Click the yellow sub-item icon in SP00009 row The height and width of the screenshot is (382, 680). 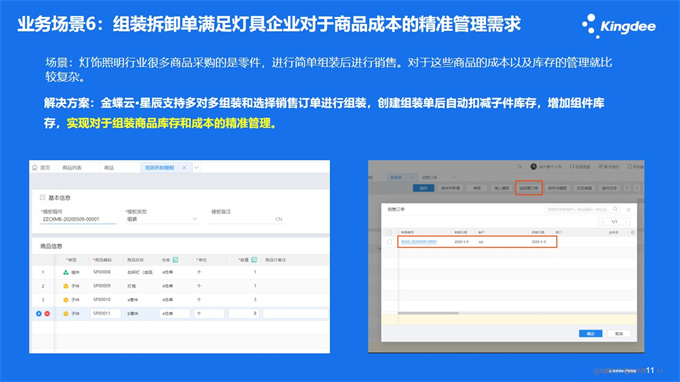click(65, 286)
